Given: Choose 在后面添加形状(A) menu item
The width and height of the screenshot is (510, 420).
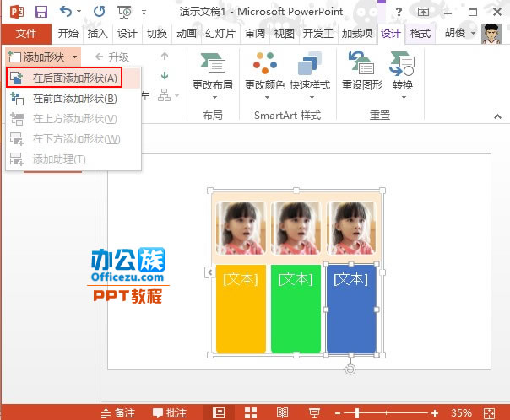Looking at the screenshot, I should [x=74, y=78].
